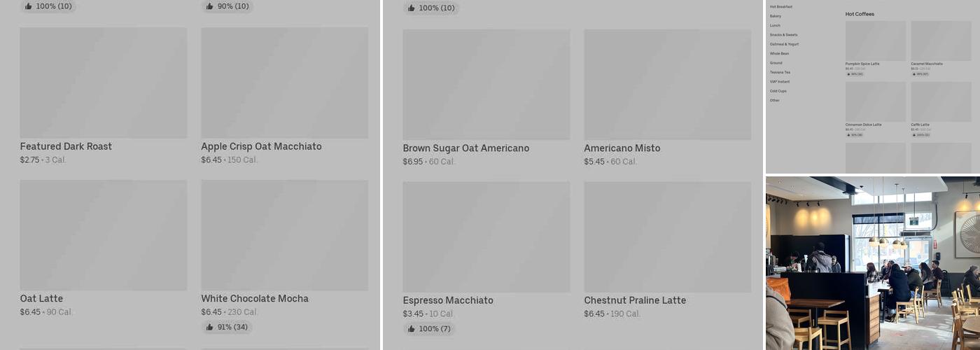980x350 pixels.
Task: Open the Oat Latte product image
Action: [103, 235]
